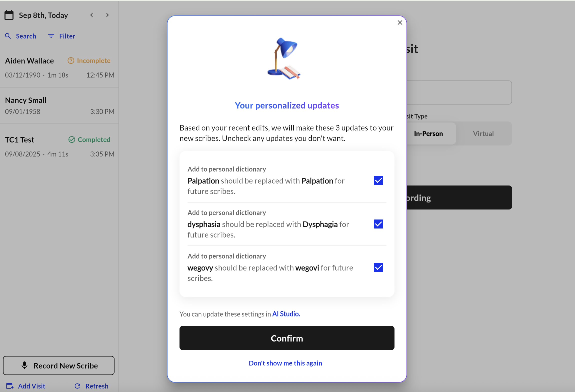Close the personalized updates dialog

400,22
